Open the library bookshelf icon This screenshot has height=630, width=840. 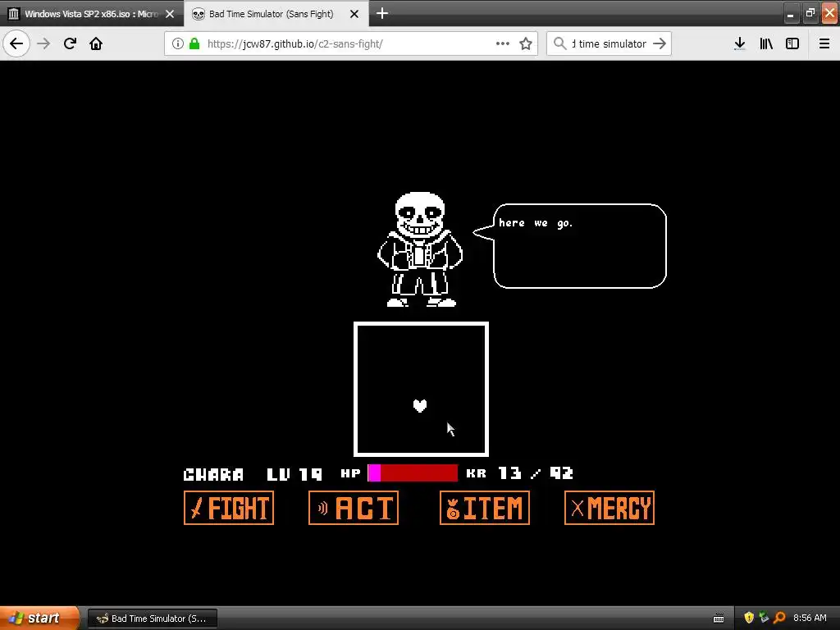[766, 43]
